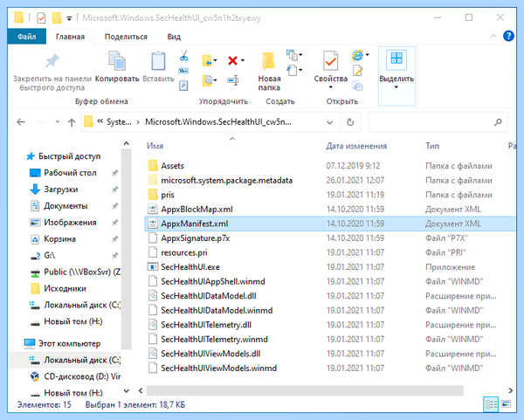Click in the search input field

pyautogui.click(x=431, y=122)
